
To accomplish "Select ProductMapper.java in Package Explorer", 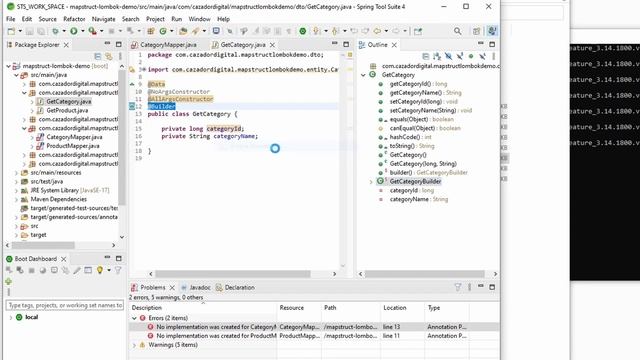I will click(x=73, y=146).
